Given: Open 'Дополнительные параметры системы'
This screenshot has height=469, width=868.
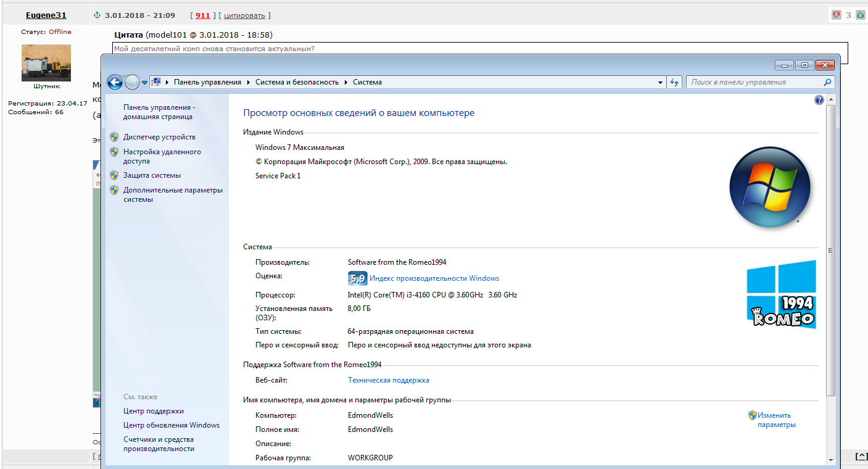Looking at the screenshot, I should [173, 194].
